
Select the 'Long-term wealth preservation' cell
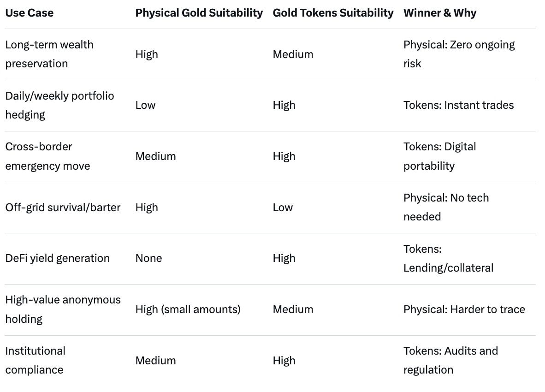(49, 54)
